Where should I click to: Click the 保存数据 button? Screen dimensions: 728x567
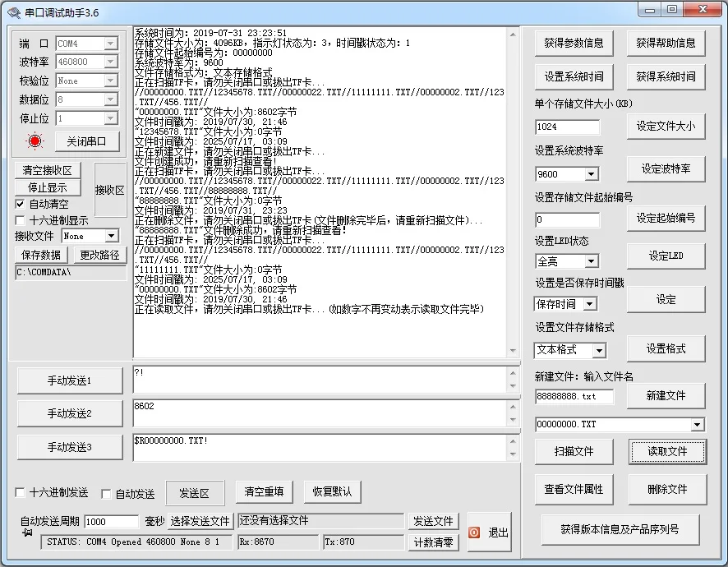point(41,255)
